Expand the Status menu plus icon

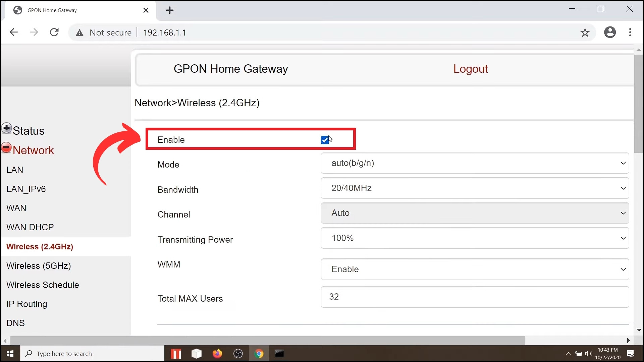click(x=6, y=128)
